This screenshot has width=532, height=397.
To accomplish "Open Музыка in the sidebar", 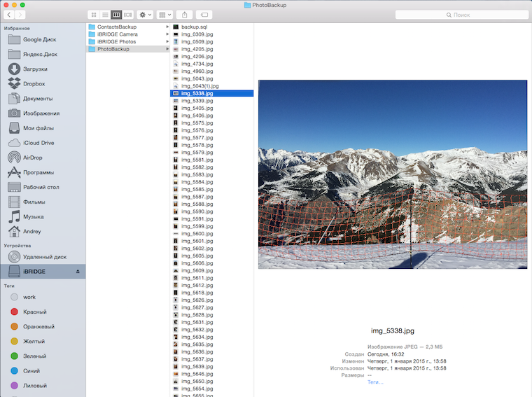I will 33,217.
